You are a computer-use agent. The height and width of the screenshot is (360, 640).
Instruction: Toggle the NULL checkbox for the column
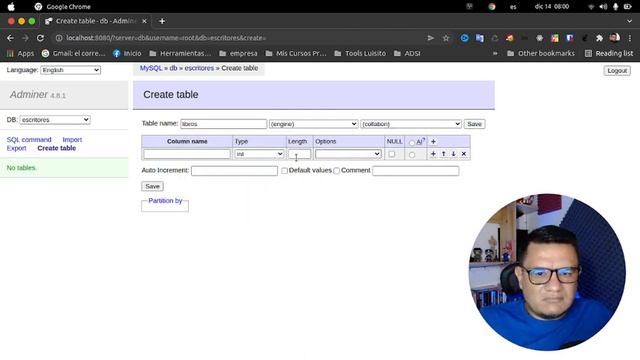point(392,154)
